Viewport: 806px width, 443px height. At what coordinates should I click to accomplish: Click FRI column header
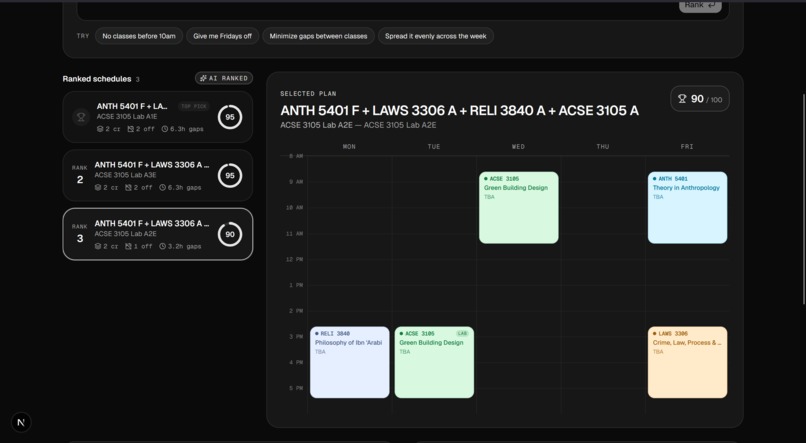[x=687, y=146]
